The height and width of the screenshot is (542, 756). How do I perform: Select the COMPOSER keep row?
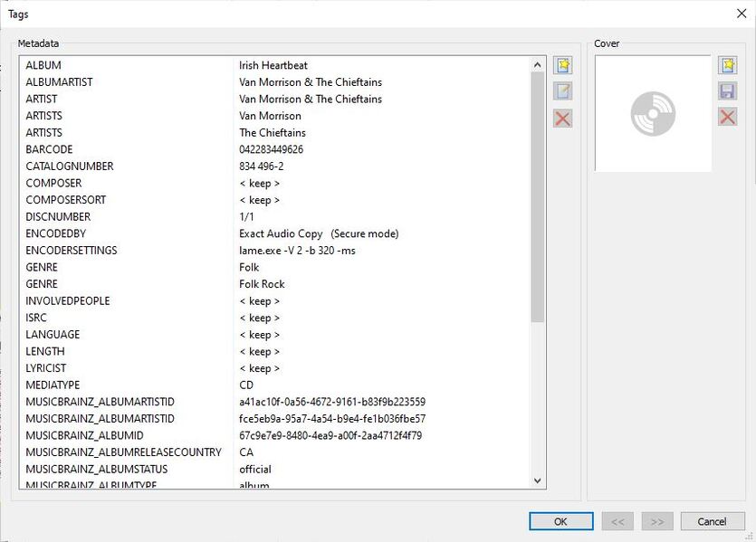click(275, 183)
